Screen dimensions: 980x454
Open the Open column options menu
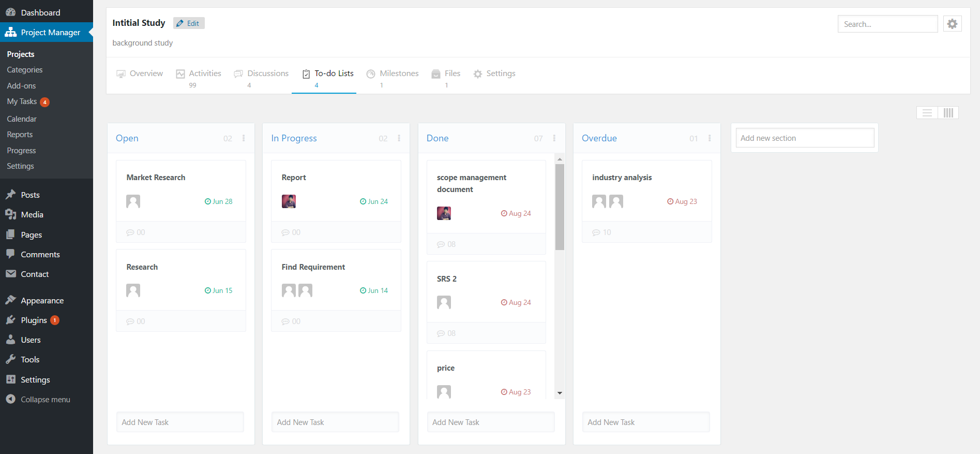[244, 138]
